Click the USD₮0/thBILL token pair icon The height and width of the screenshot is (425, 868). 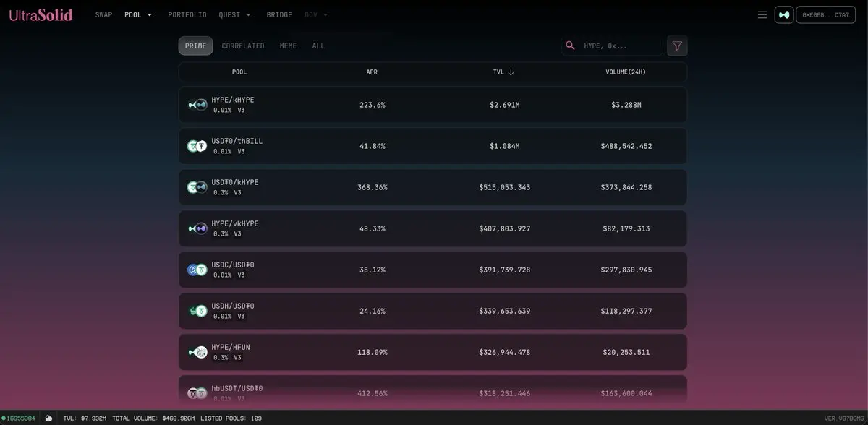[197, 146]
